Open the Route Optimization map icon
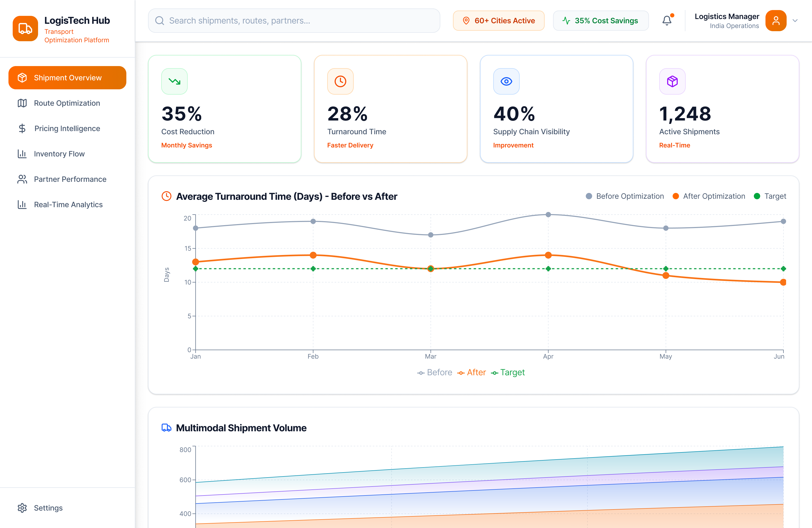This screenshot has height=528, width=812. pos(22,103)
